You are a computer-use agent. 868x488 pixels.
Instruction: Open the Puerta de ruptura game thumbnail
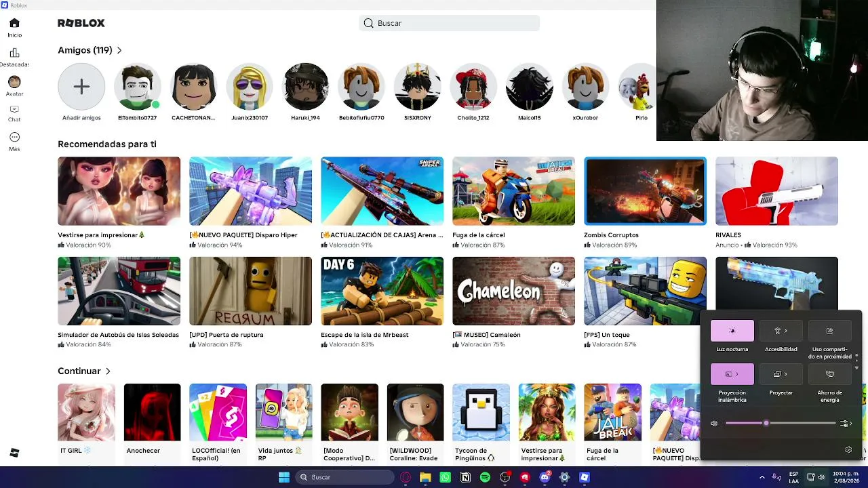coord(250,291)
